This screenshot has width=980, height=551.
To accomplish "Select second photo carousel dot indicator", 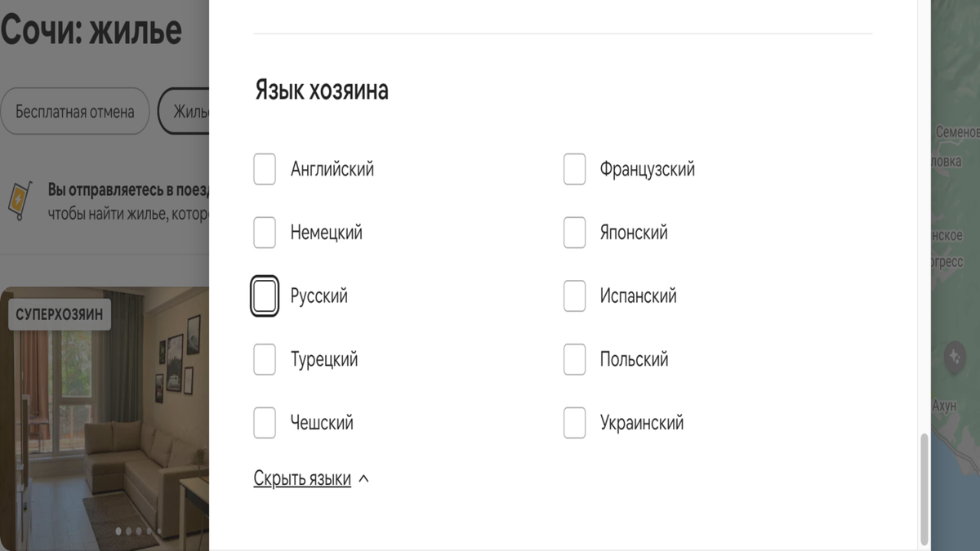I will click(128, 531).
